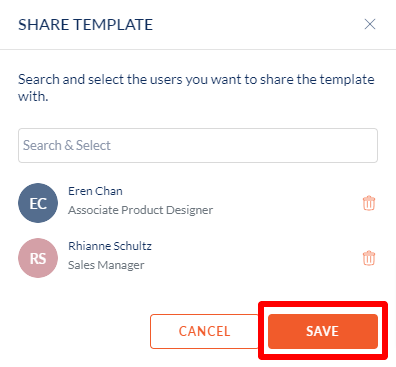Click the instruction text about sharing users
This screenshot has height=367, width=396.
click(x=196, y=88)
